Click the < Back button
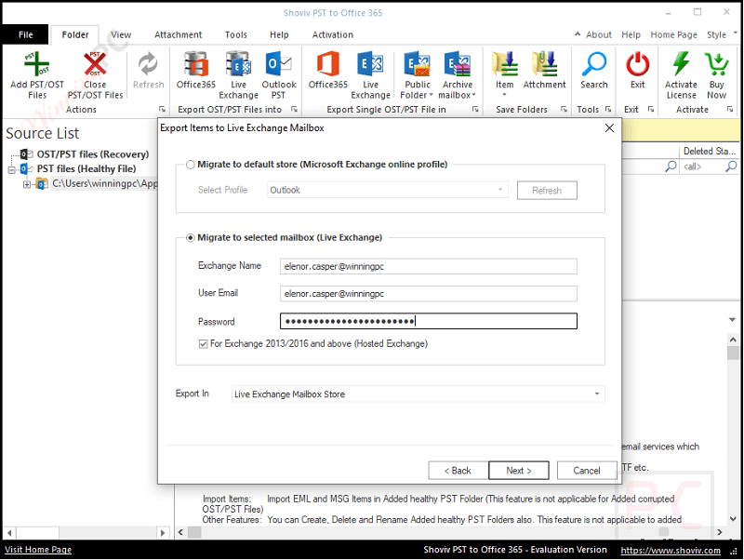 (458, 471)
